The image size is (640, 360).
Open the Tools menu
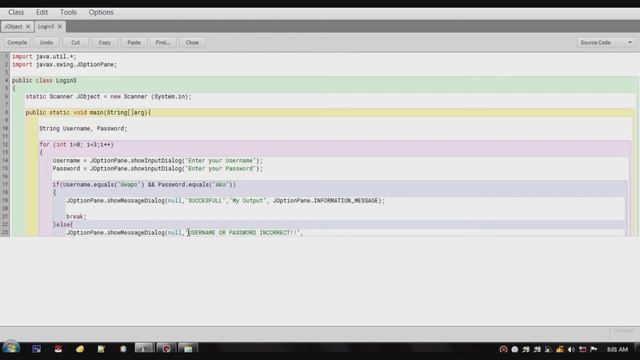[x=68, y=12]
